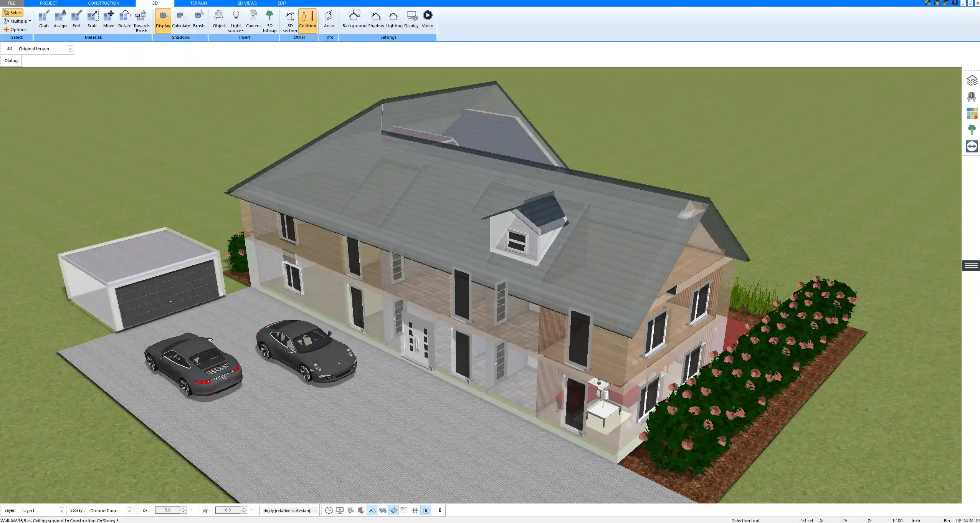
Task: Open the Background settings
Action: pos(354,19)
